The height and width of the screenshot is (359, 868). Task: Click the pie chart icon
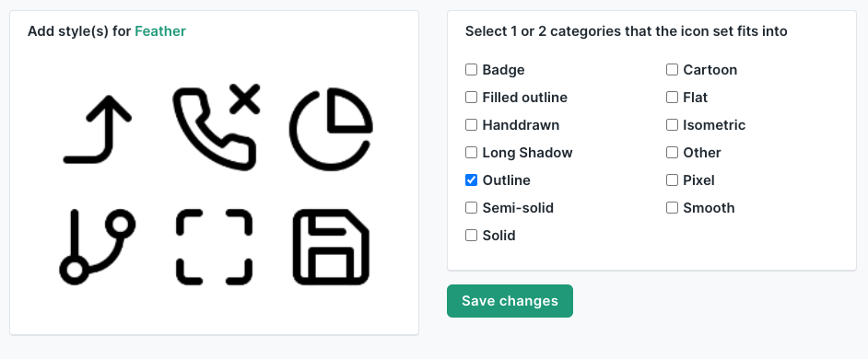[x=331, y=130]
